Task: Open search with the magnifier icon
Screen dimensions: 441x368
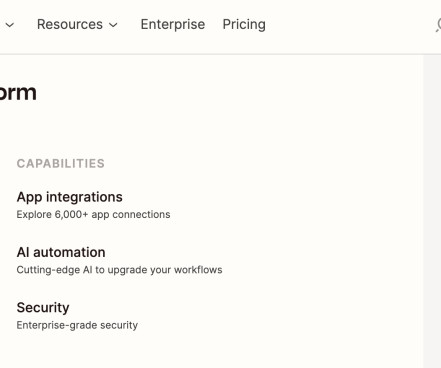Action: pos(438,25)
